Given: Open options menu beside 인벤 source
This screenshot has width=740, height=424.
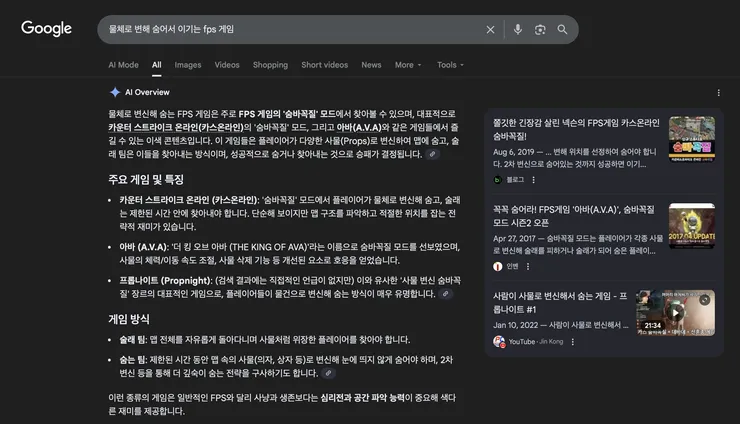Looking at the screenshot, I should [528, 266].
